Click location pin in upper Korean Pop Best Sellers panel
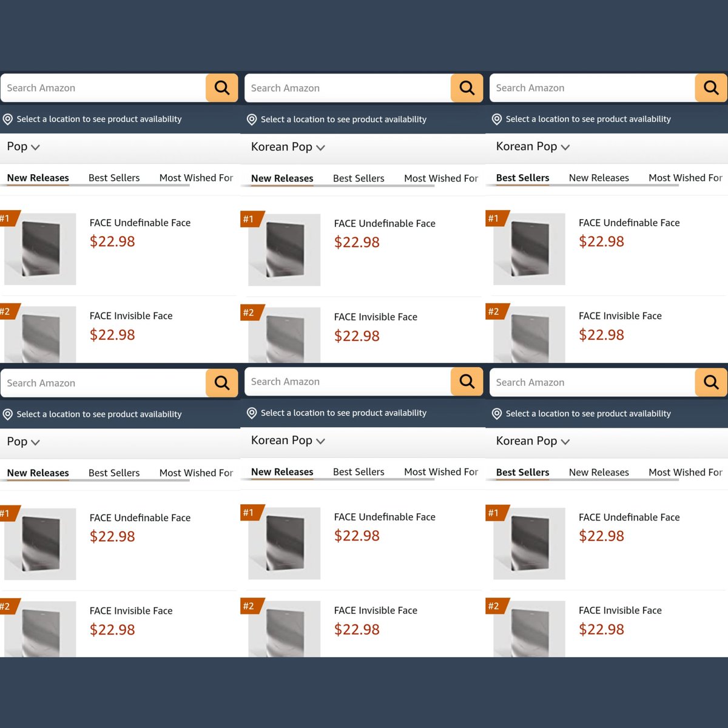The width and height of the screenshot is (728, 728). 497,120
